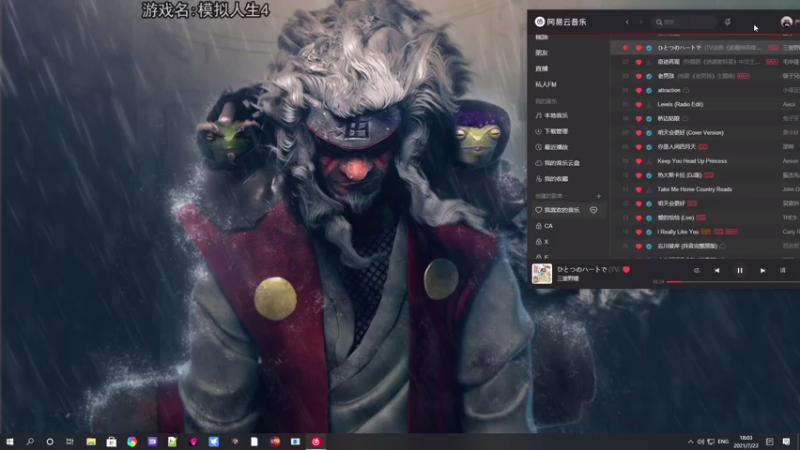Open Task View on taskbar
The image size is (800, 450).
70,441
